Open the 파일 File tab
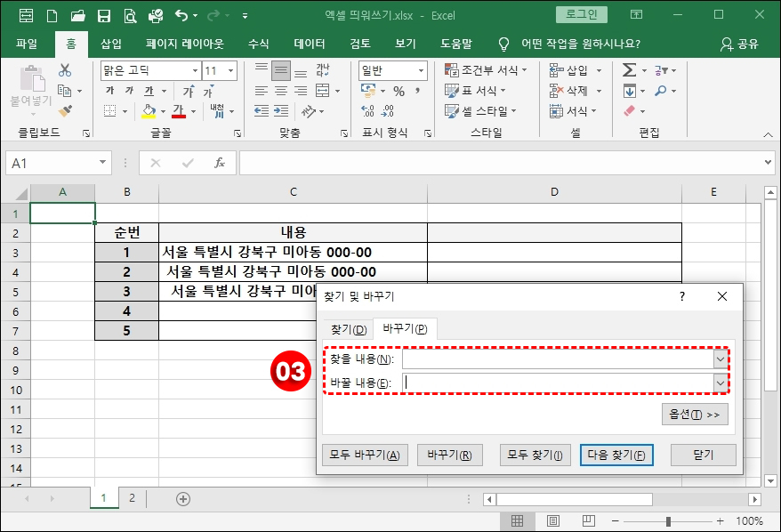This screenshot has width=781, height=532. tap(27, 44)
